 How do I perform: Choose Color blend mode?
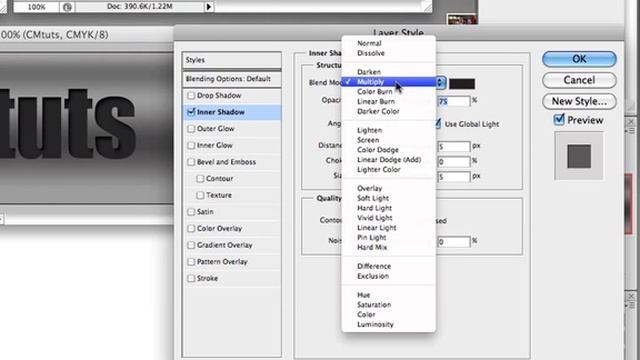pyautogui.click(x=389, y=314)
